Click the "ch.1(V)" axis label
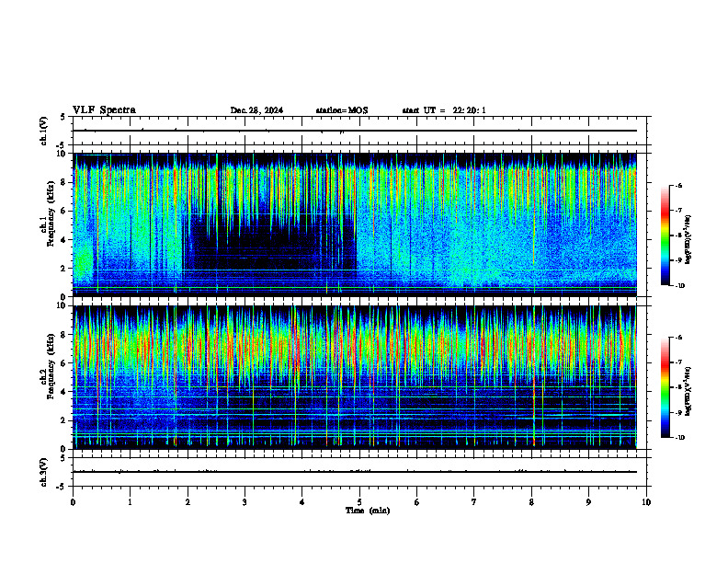The image size is (728, 563). click(x=44, y=131)
